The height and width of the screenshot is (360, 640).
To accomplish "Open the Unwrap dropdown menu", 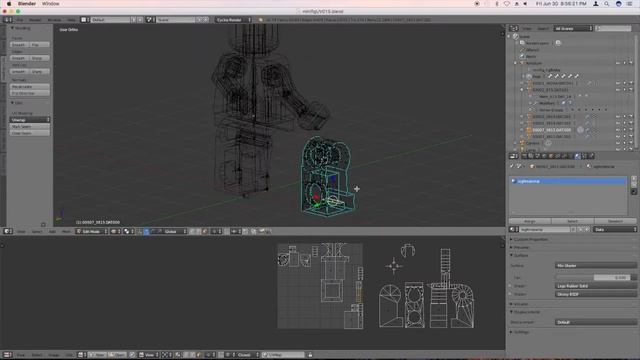I will click(30, 120).
